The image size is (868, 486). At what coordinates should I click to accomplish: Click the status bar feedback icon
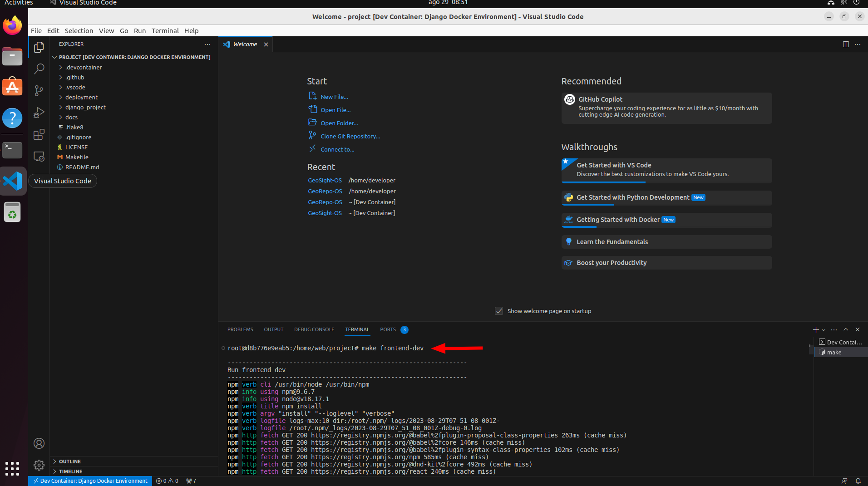click(844, 481)
